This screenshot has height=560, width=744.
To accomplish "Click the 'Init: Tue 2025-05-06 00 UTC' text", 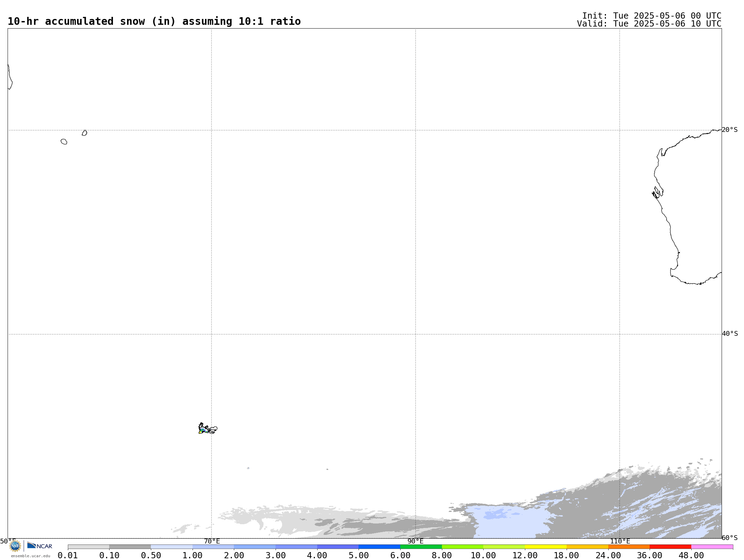I will tap(652, 16).
